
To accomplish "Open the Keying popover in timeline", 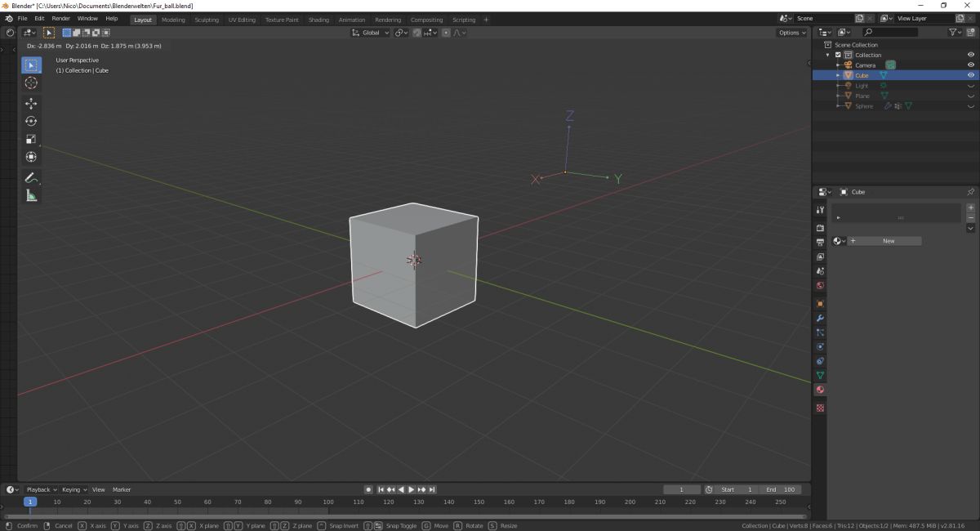I will pyautogui.click(x=73, y=489).
